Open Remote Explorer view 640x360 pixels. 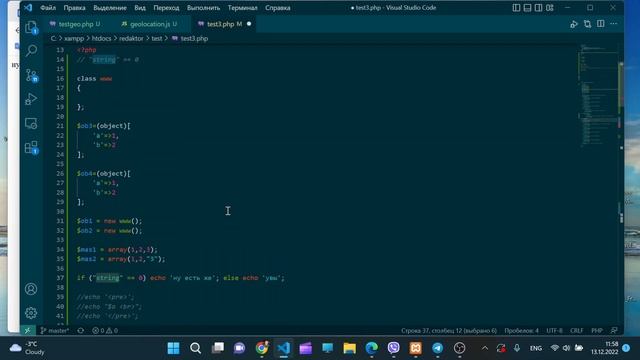point(31,123)
